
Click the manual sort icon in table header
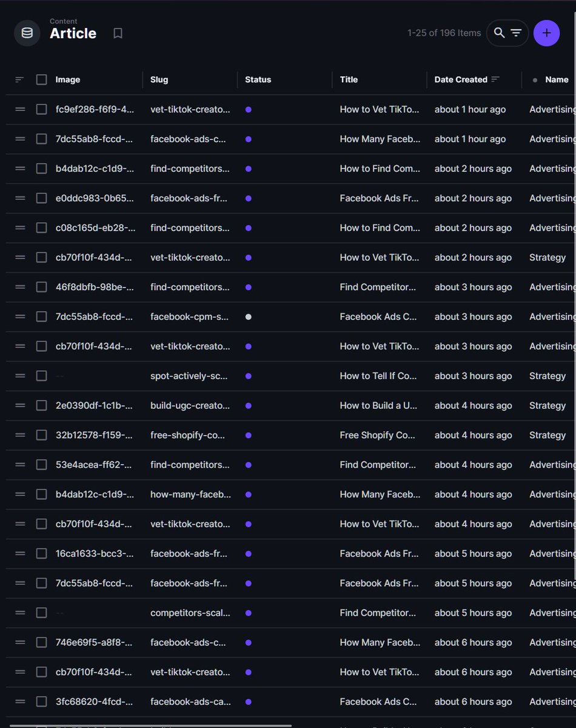pos(20,79)
